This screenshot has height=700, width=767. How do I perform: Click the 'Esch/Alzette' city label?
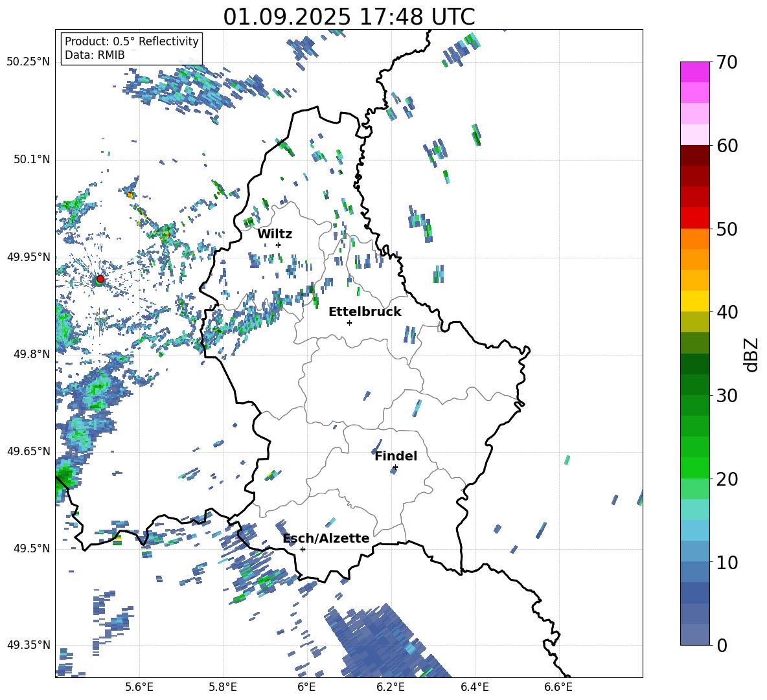(x=326, y=538)
